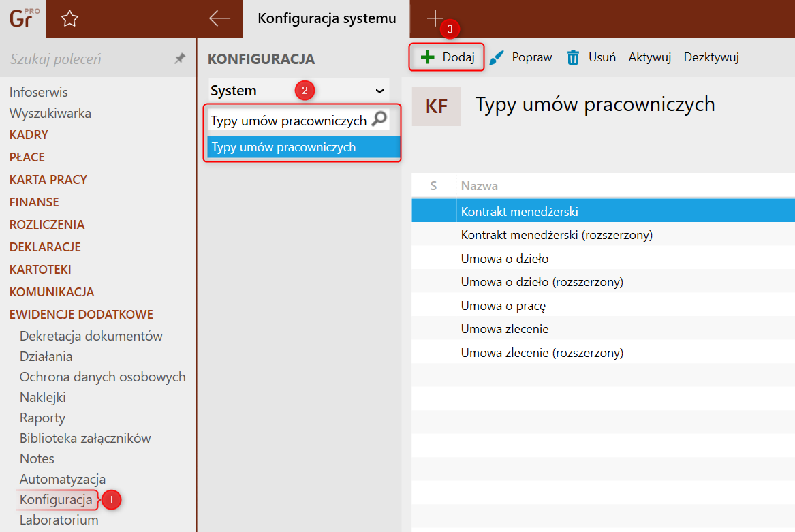Click the Popraw brush icon

click(x=497, y=57)
